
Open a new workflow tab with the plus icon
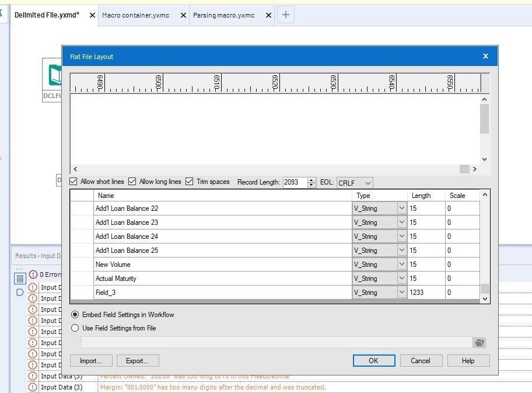285,14
